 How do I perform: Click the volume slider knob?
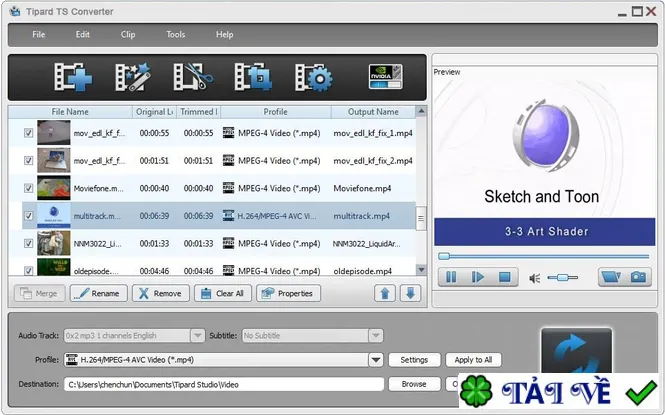(x=563, y=278)
